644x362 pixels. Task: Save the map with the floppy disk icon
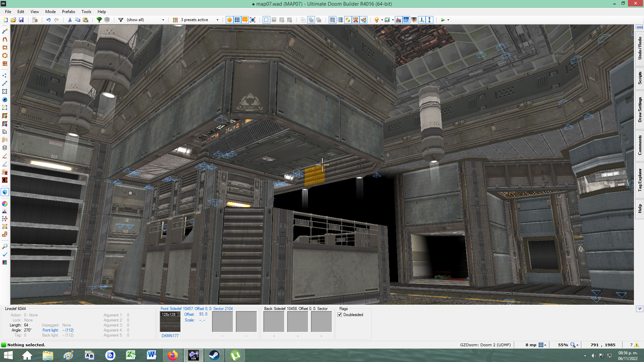[x=21, y=20]
